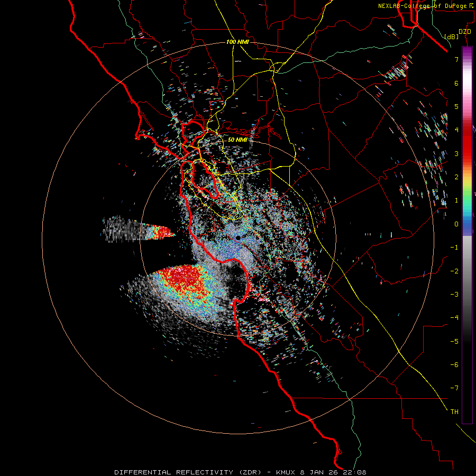The image size is (476, 476).
Task: Select the 7 value on color scale
Action: coord(456,59)
